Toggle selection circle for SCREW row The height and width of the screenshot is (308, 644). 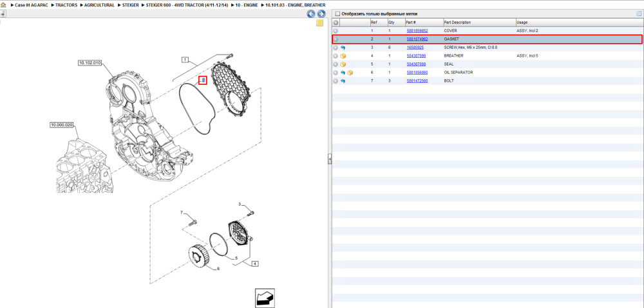(336, 48)
